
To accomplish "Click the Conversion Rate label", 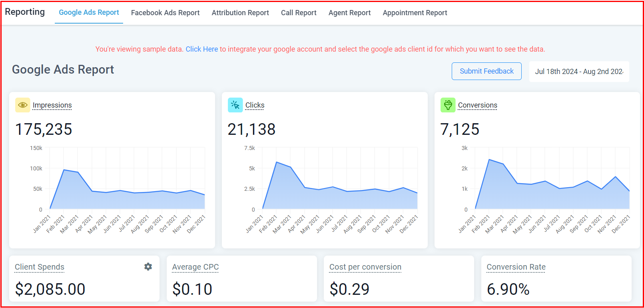I will point(516,267).
